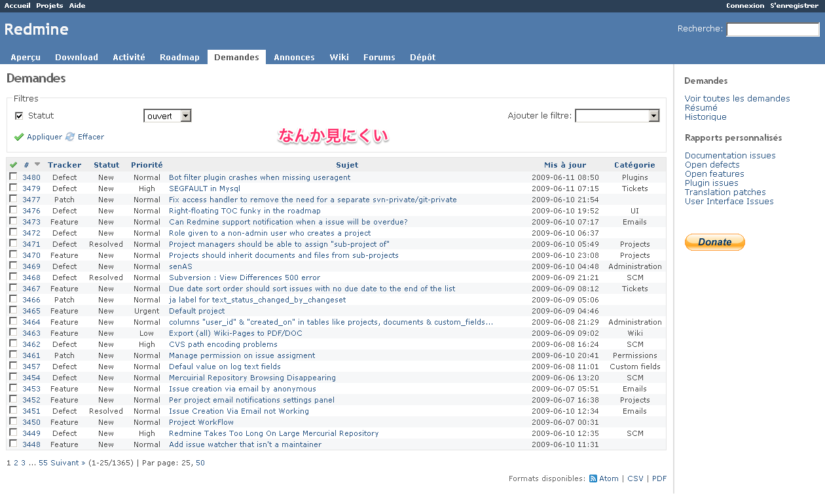Click the green Appliquer checkmark icon
The image size is (825, 504).
click(x=19, y=137)
